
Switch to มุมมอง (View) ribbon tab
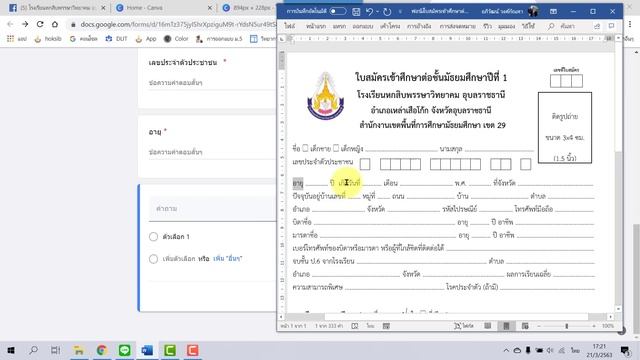click(x=506, y=26)
